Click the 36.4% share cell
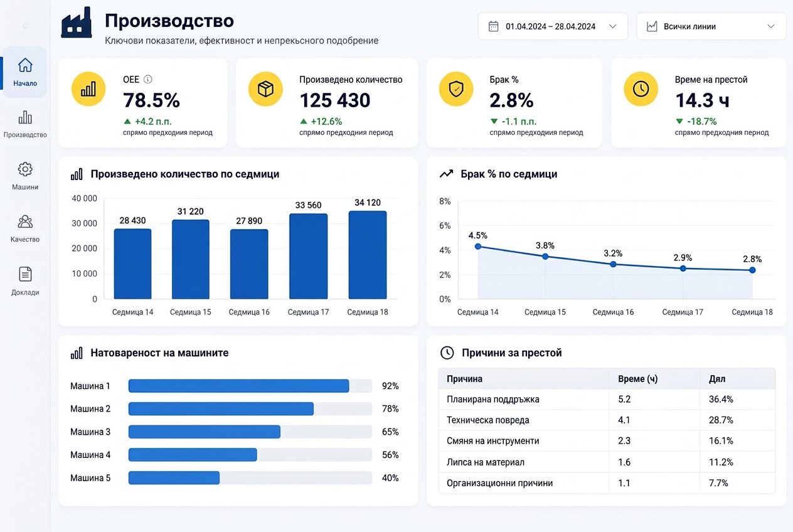 721,399
